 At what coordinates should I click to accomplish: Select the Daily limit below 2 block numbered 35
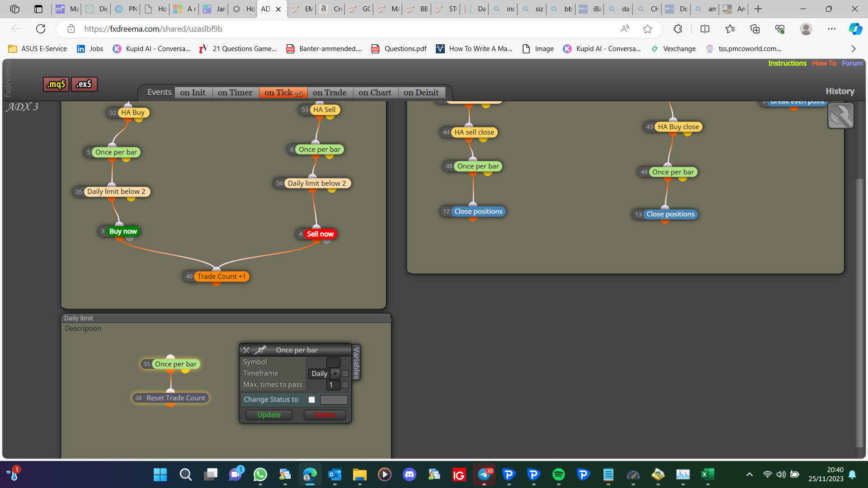[x=116, y=192]
